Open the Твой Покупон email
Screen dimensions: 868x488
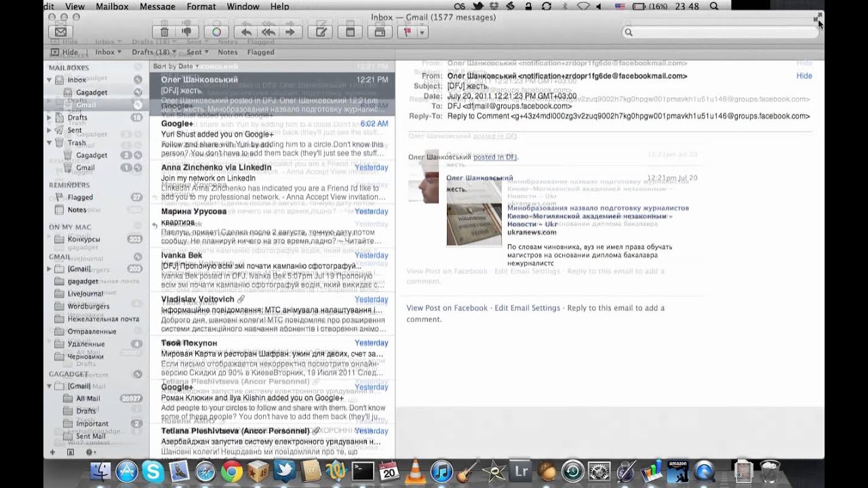coord(272,359)
